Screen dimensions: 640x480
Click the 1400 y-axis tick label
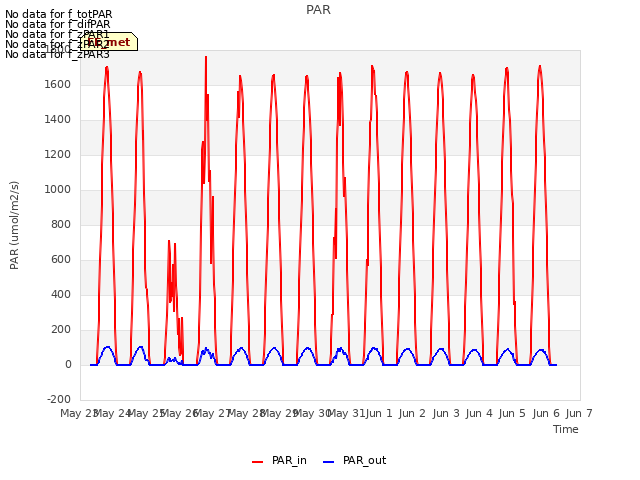tap(58, 120)
